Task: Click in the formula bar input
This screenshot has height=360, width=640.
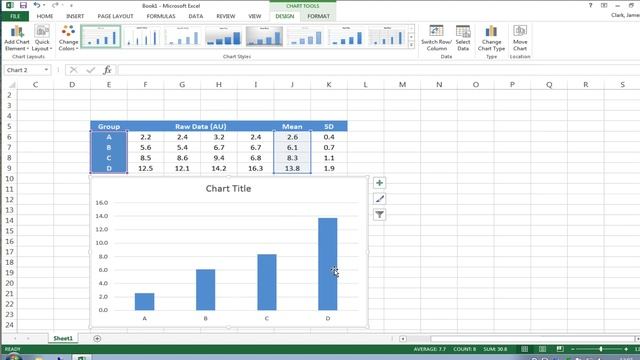Action: (378, 70)
